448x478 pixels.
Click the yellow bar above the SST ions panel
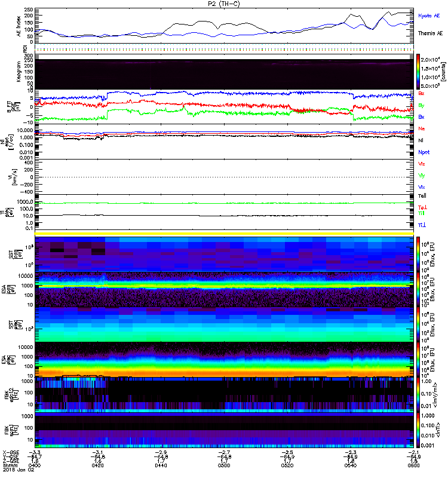click(x=224, y=234)
